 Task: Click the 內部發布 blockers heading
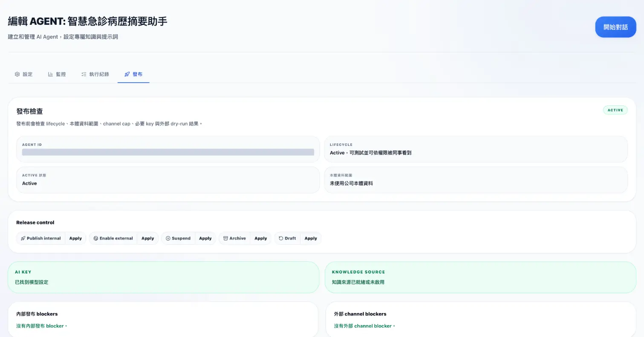[37, 314]
